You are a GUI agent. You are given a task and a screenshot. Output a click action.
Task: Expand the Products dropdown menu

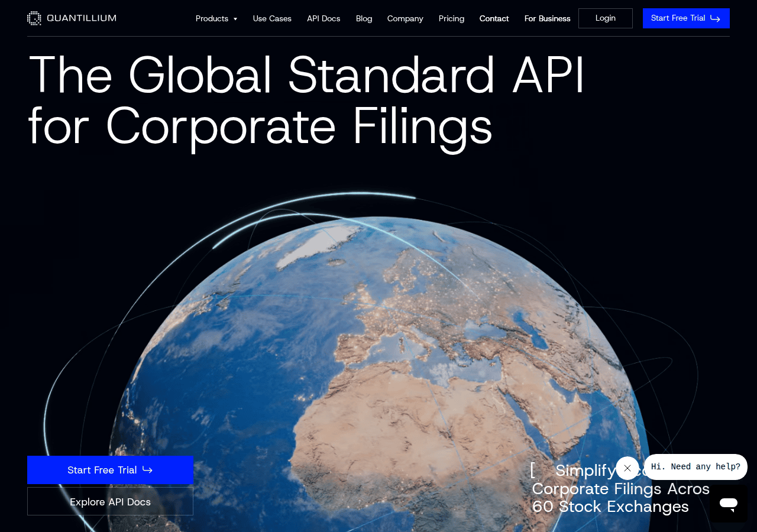click(216, 18)
